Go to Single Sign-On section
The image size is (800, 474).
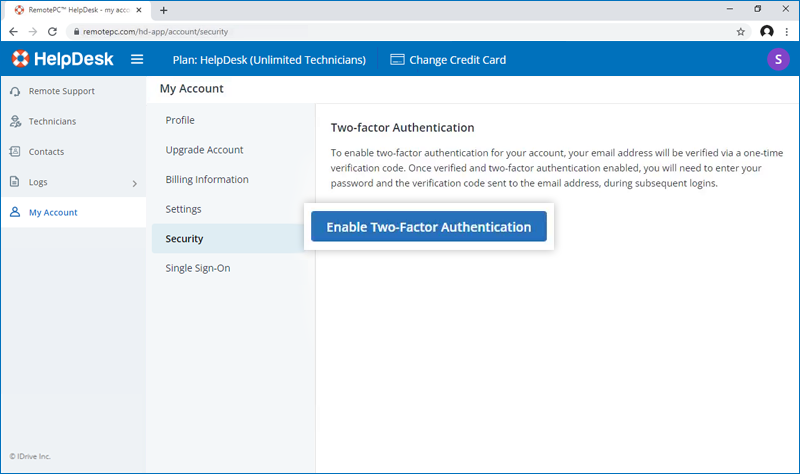[x=198, y=268]
